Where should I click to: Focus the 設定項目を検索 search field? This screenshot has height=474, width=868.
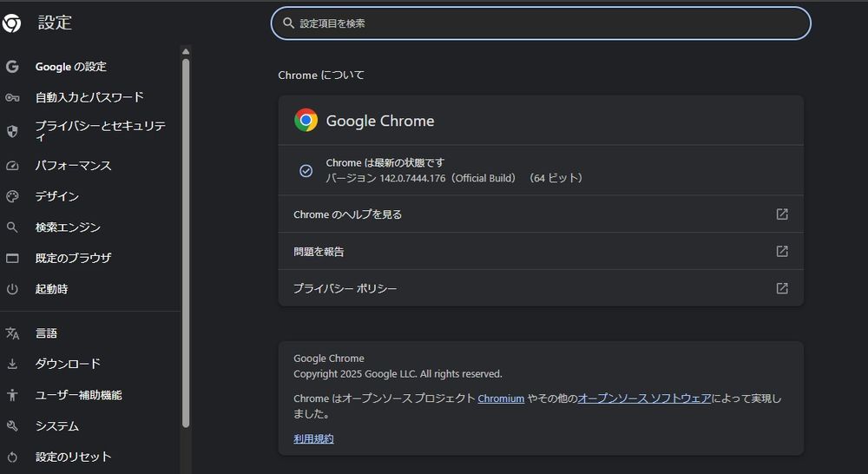(541, 23)
